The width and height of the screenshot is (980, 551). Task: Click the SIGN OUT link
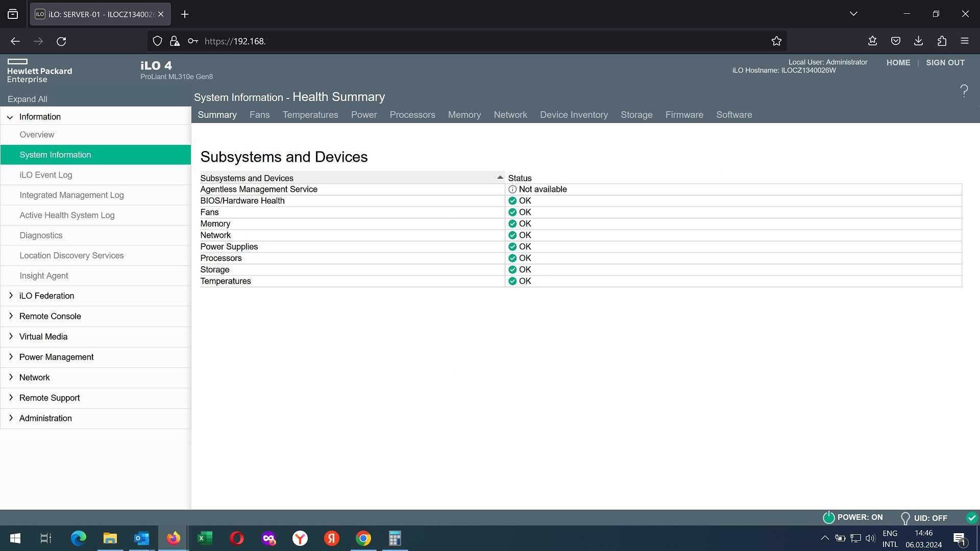click(945, 63)
